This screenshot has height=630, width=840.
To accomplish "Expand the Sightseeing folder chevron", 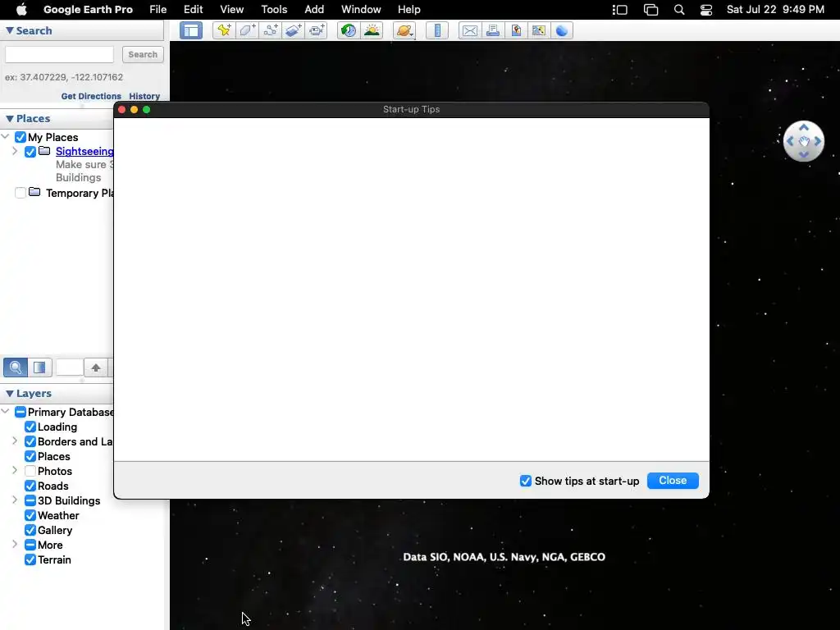I will [15, 151].
